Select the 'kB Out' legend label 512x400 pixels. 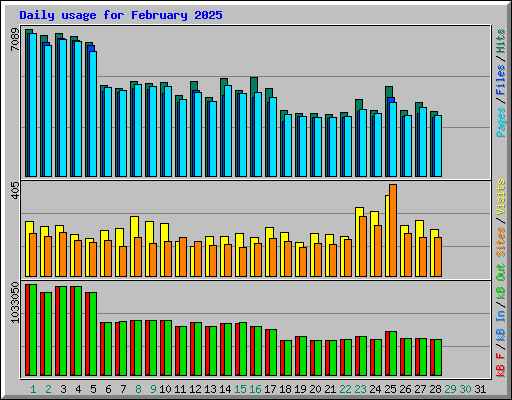500,281
